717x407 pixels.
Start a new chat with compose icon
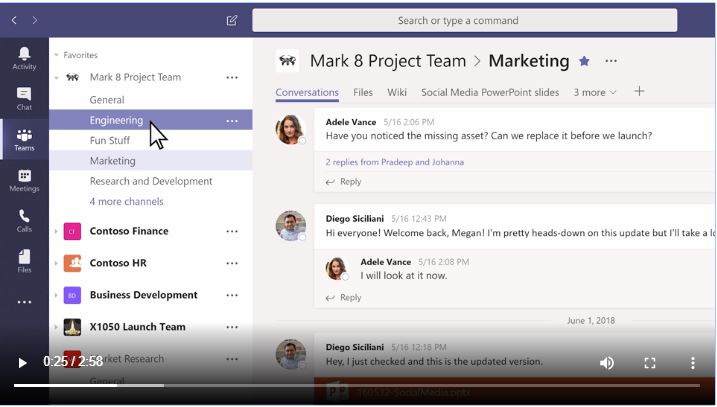point(232,20)
